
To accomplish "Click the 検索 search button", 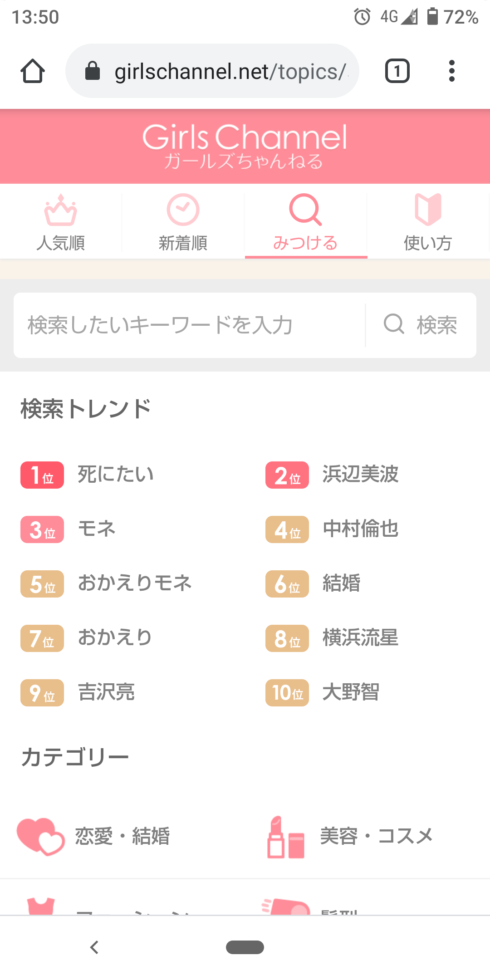I will coord(421,325).
